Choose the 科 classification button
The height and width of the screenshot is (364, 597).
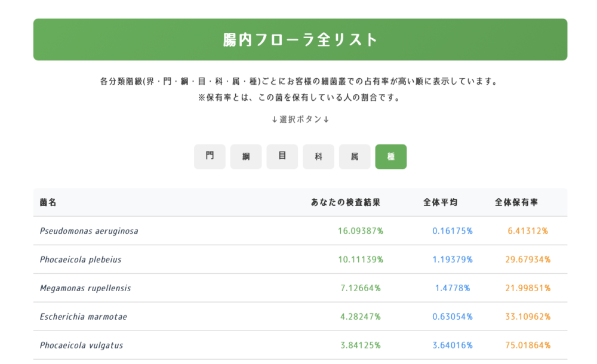pos(318,156)
